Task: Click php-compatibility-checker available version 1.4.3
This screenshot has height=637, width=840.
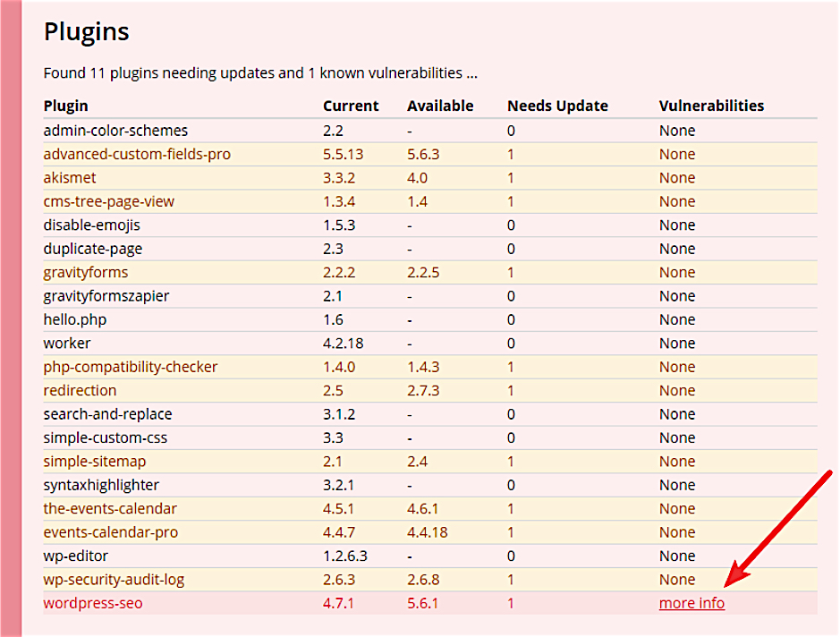Action: pyautogui.click(x=423, y=367)
